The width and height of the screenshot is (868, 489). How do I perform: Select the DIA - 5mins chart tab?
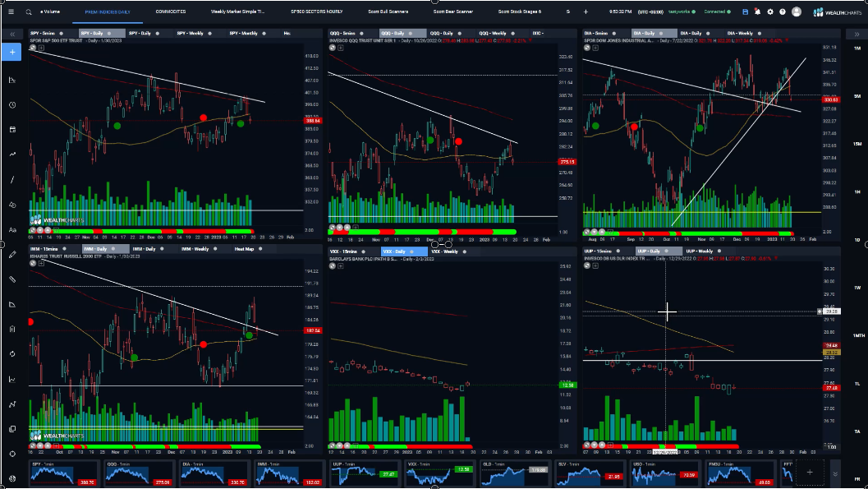(596, 33)
